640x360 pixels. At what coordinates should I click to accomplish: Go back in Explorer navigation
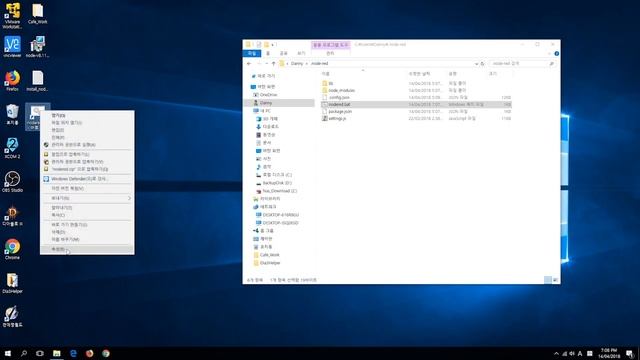[x=249, y=64]
